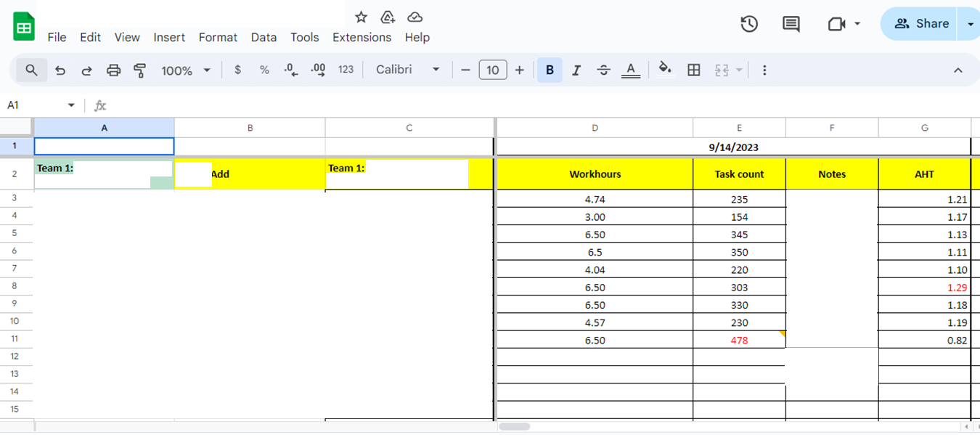Star this spreadsheet
Image resolution: width=980 pixels, height=435 pixels.
tap(361, 17)
